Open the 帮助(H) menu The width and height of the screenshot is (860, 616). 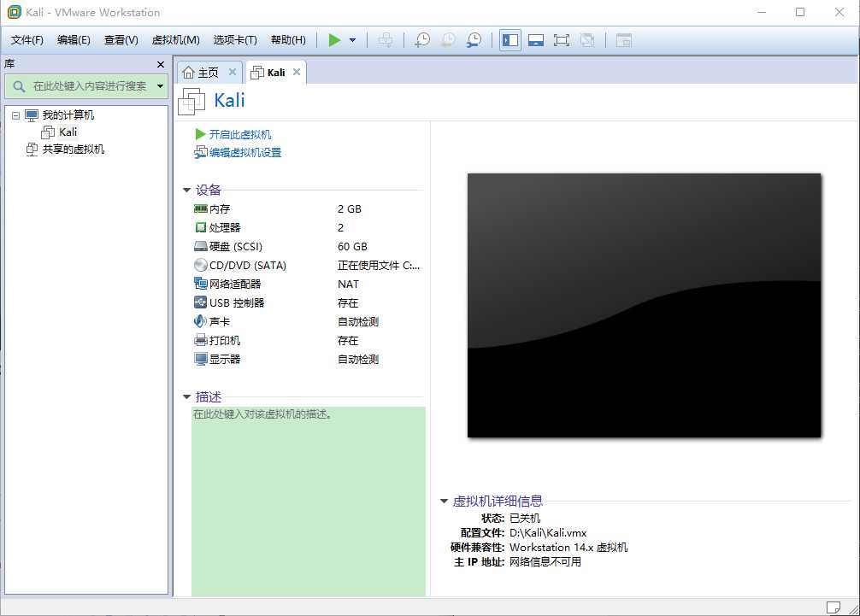(x=288, y=40)
